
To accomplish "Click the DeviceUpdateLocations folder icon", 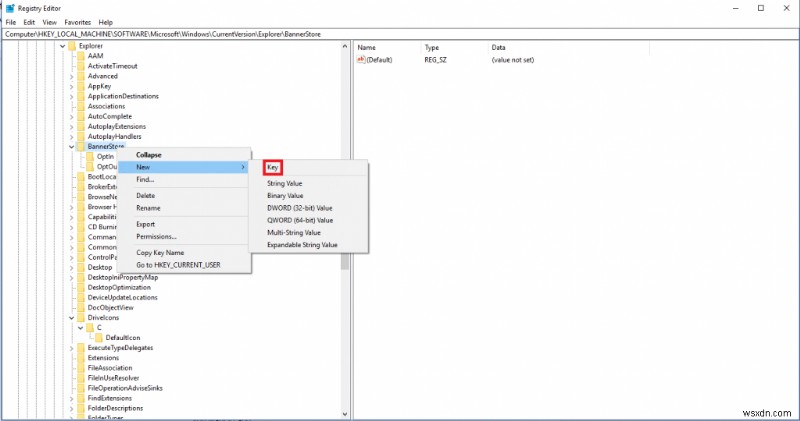I will pyautogui.click(x=81, y=298).
